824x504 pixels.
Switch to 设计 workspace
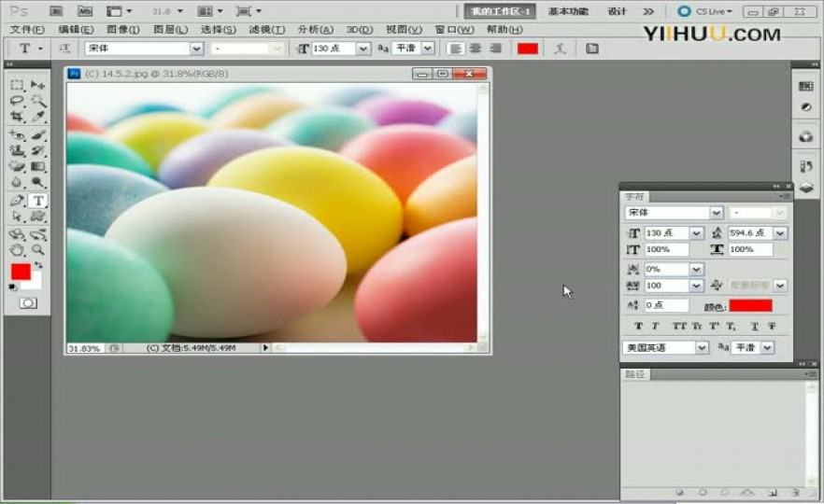[617, 11]
